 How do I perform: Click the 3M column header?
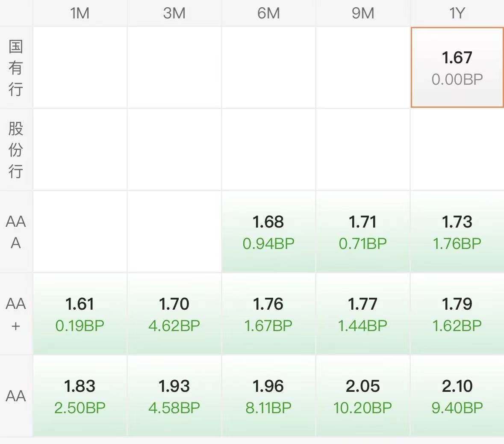coord(174,13)
